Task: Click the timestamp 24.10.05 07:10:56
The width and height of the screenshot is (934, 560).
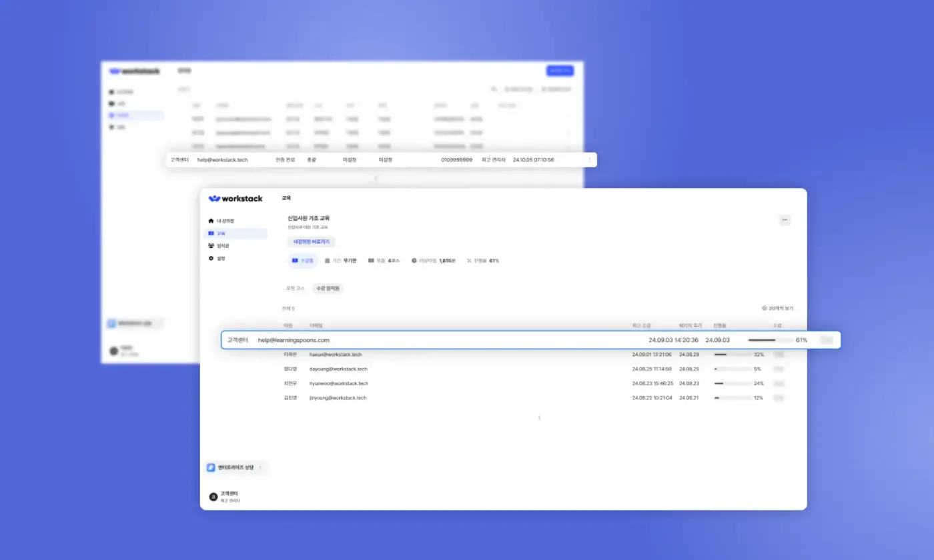Action: click(533, 160)
